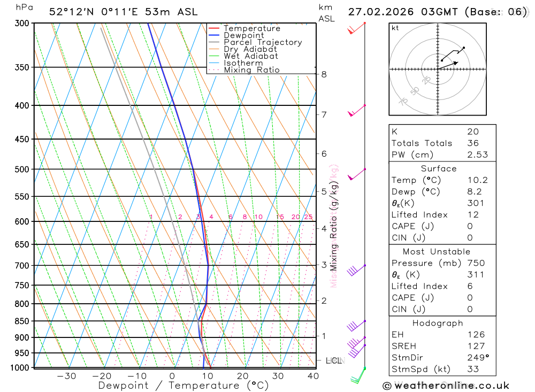Click the coordinates title 52°12'N 0°11'E 53m ASL

[123, 12]
